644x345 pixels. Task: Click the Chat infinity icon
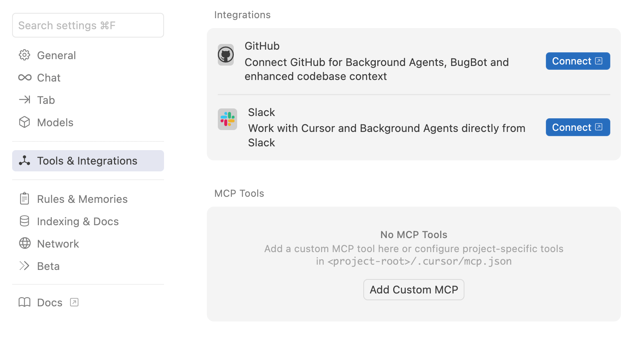[x=25, y=77]
